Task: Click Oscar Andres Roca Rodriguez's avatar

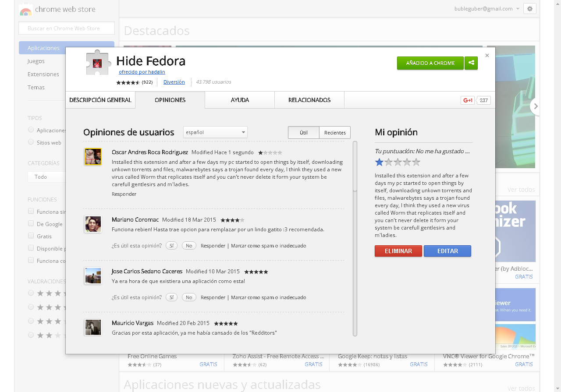Action: pyautogui.click(x=93, y=156)
